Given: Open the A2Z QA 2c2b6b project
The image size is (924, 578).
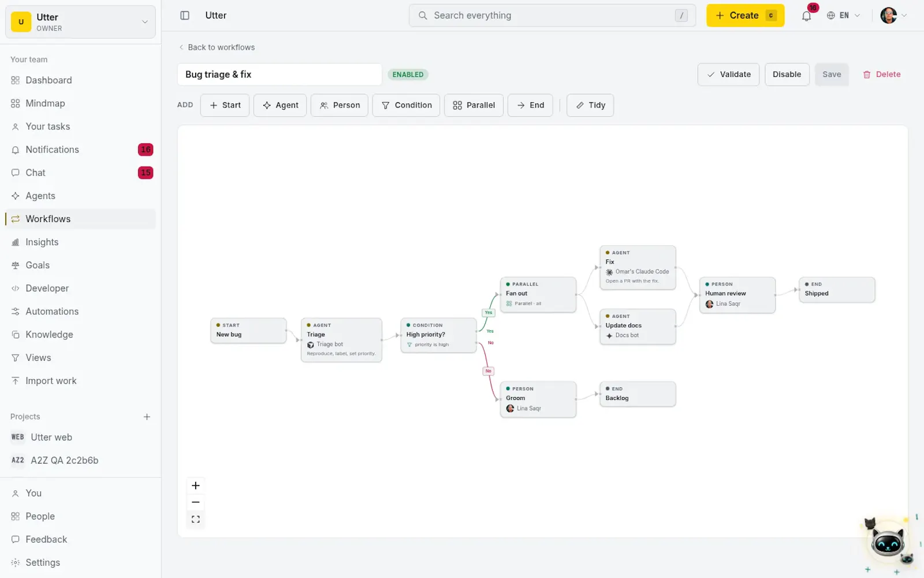Looking at the screenshot, I should (80, 461).
